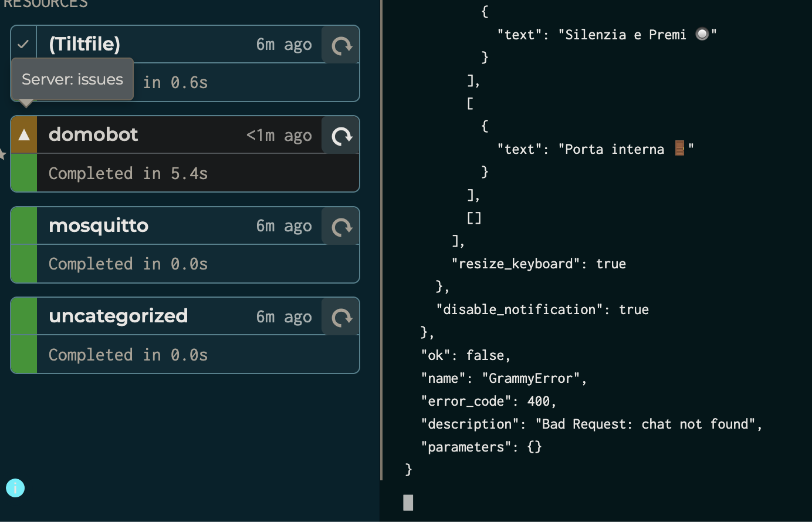The height and width of the screenshot is (522, 812).
Task: Click log line "name": "GrammyError"
Action: [x=503, y=378]
